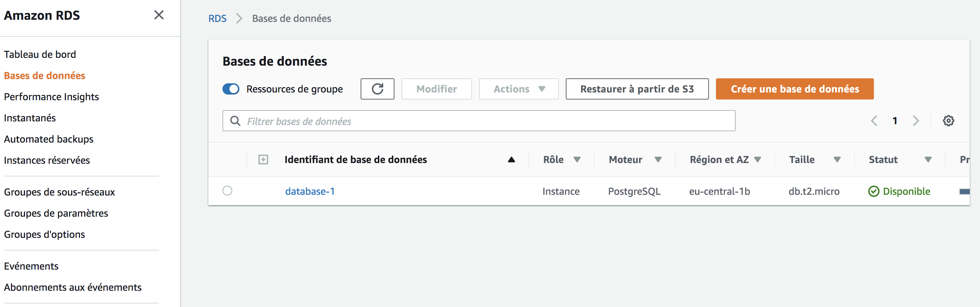Open the database-1 link

[310, 191]
